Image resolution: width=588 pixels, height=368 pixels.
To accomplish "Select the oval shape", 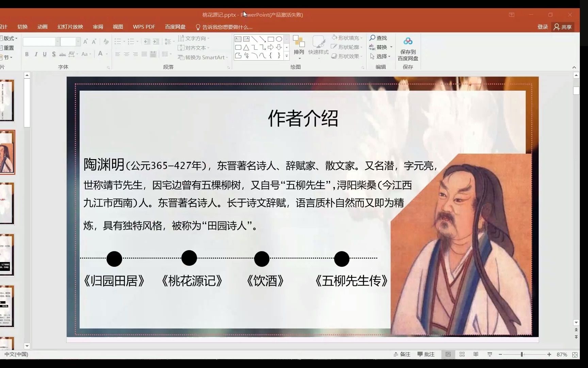I will point(279,39).
